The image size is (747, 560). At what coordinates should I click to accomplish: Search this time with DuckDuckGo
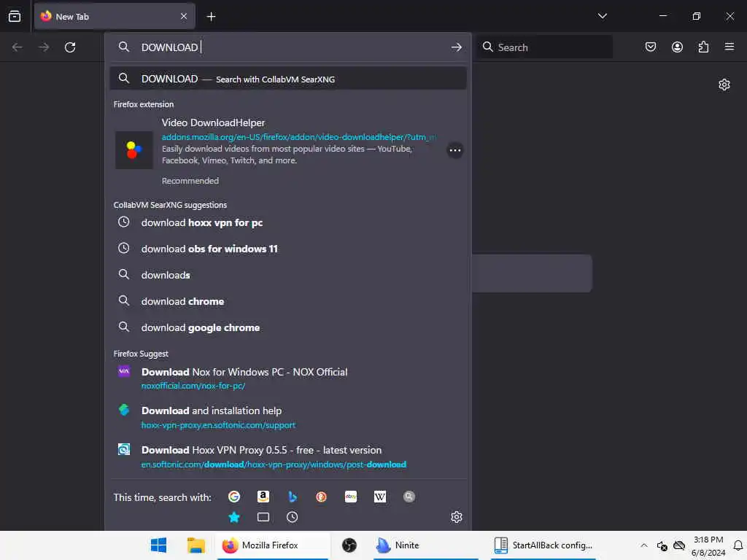[322, 497]
